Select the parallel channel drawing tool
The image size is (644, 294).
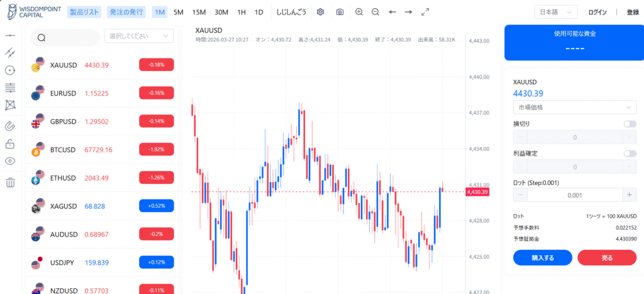click(x=10, y=52)
